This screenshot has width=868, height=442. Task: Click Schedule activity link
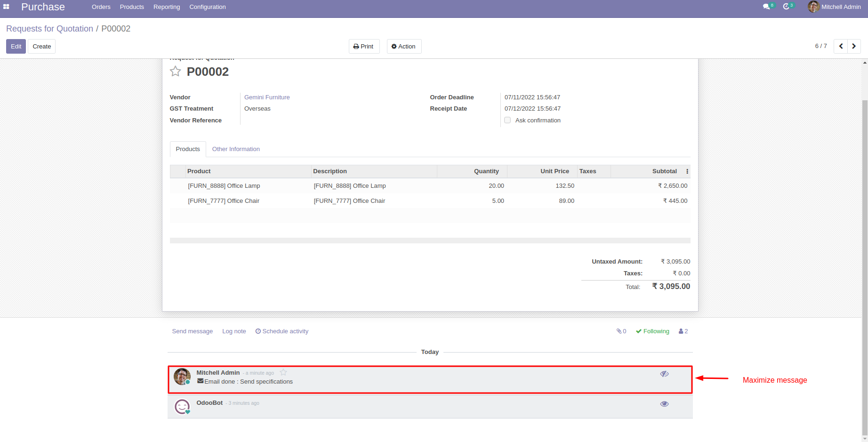point(282,331)
